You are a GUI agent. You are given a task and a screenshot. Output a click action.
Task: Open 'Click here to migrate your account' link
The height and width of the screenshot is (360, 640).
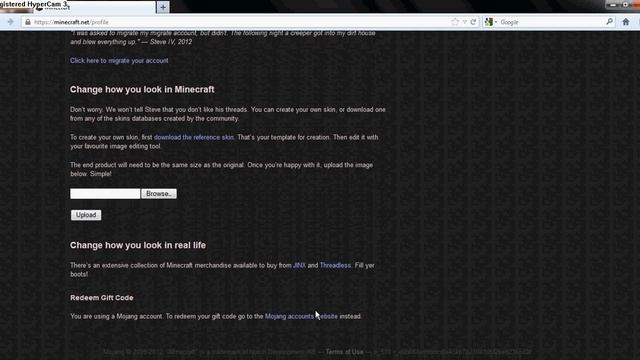point(119,60)
